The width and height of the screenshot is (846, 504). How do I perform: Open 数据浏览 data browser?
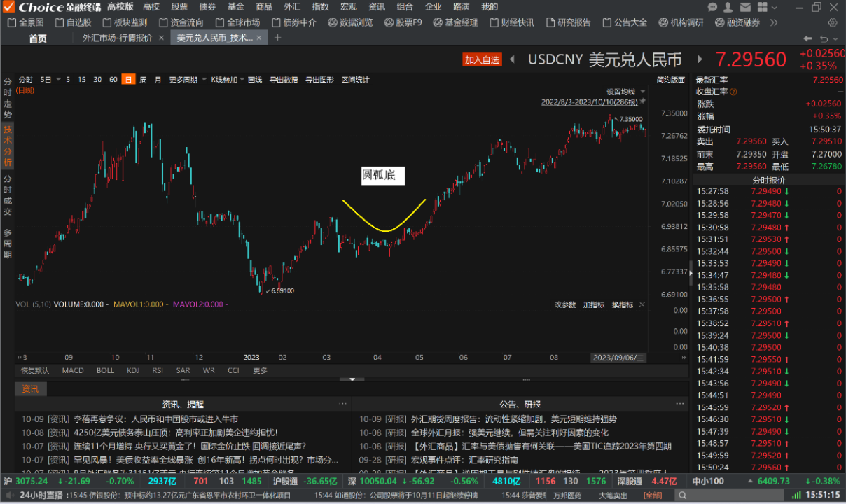click(x=350, y=22)
